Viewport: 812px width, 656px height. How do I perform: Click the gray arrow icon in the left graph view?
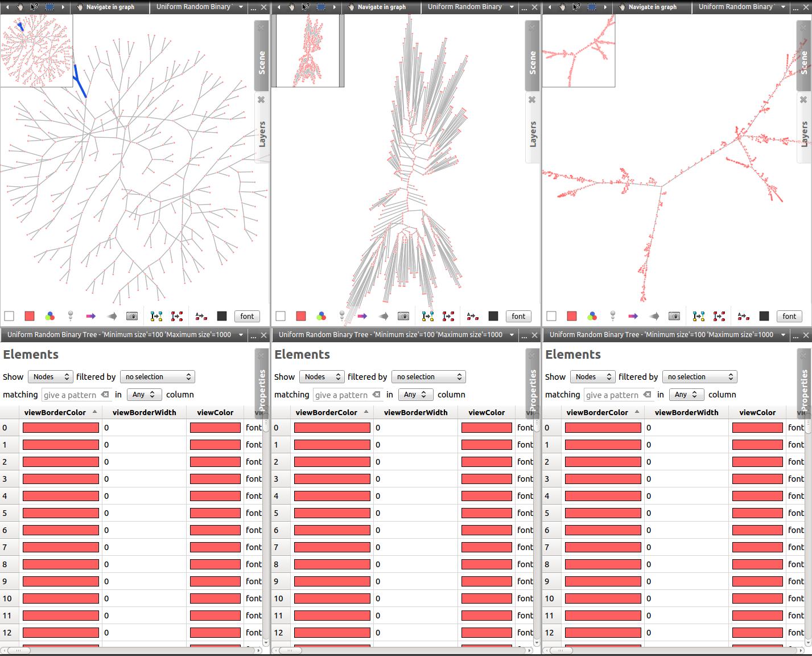(x=112, y=316)
